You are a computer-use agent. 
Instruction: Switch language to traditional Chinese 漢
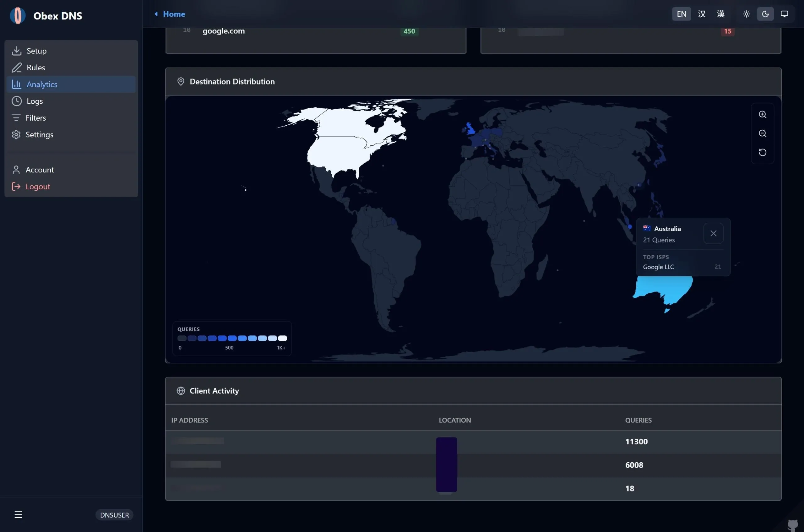coord(720,14)
